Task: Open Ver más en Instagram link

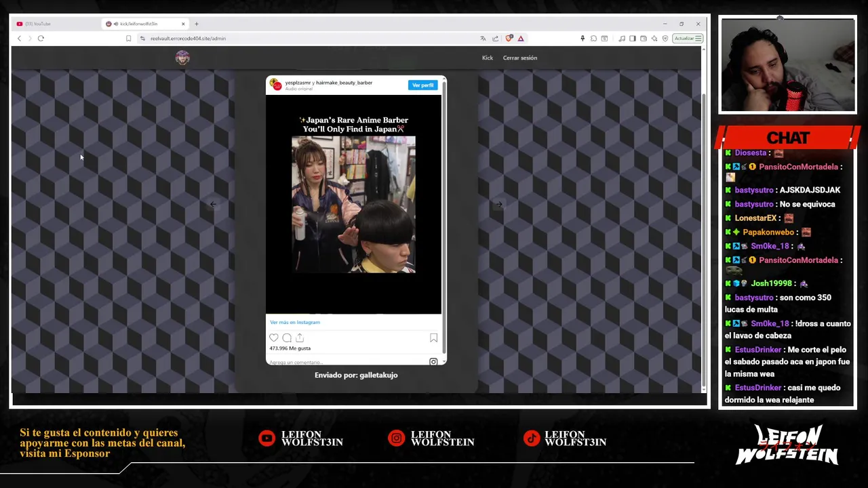Action: click(x=295, y=323)
